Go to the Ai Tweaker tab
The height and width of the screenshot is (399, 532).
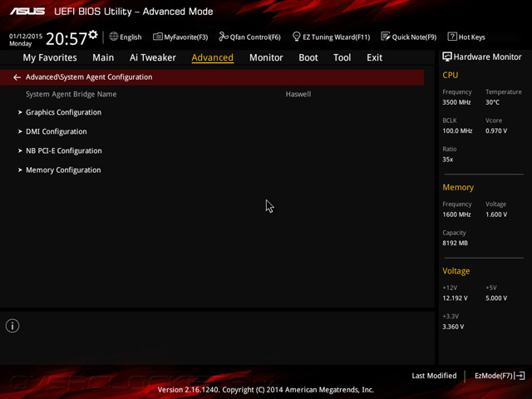[153, 57]
